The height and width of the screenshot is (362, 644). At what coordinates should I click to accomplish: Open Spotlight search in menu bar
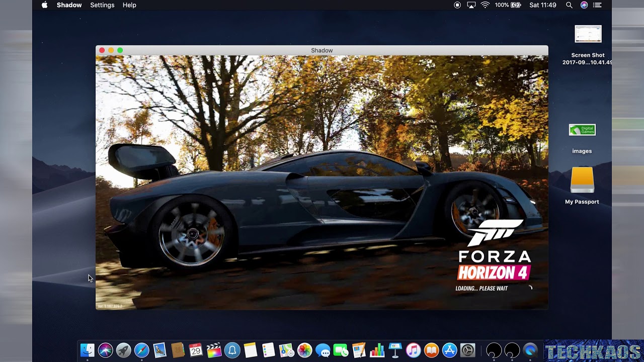coord(569,5)
